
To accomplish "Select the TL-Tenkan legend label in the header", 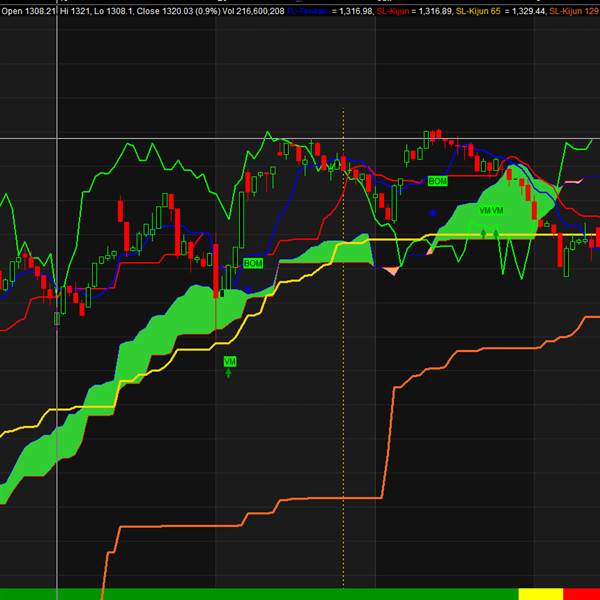I will [x=307, y=11].
